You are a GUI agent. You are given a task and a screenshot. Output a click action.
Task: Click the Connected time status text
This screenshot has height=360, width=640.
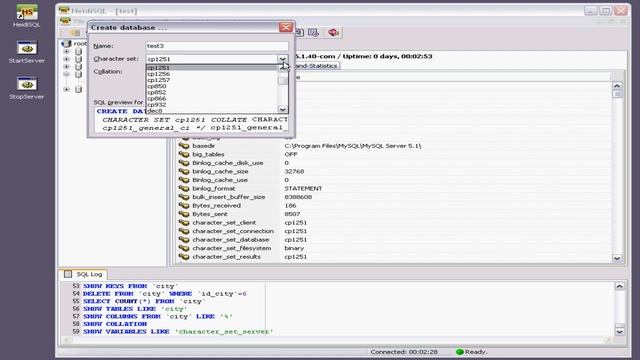(x=404, y=352)
